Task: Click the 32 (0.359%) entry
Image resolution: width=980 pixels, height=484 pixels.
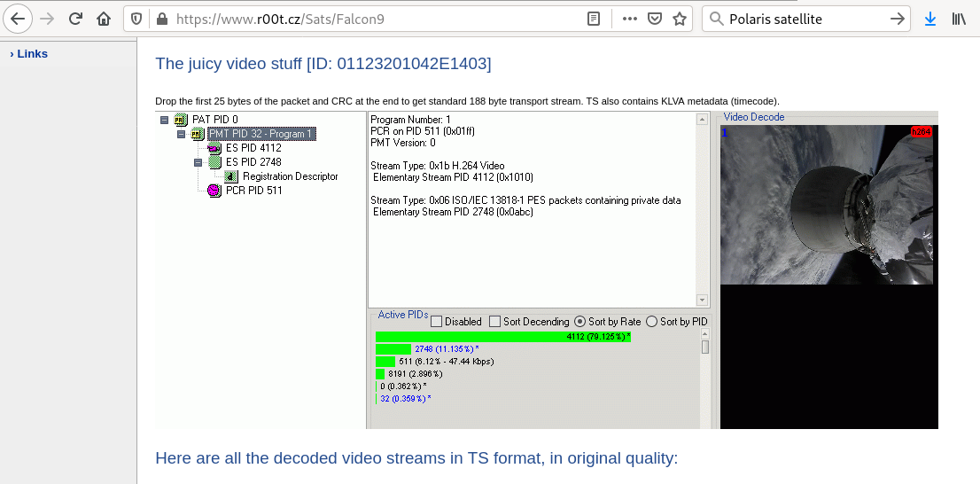Action: [406, 398]
